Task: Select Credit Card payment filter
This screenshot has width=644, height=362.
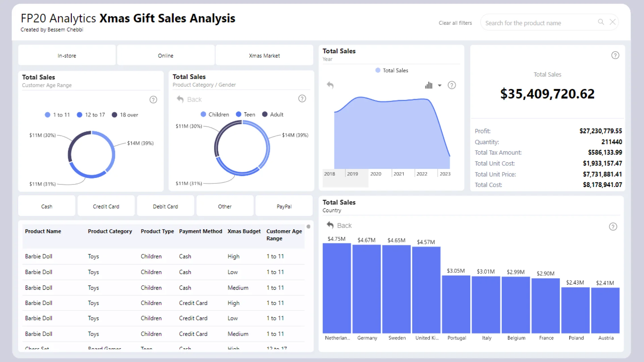Action: (106, 206)
